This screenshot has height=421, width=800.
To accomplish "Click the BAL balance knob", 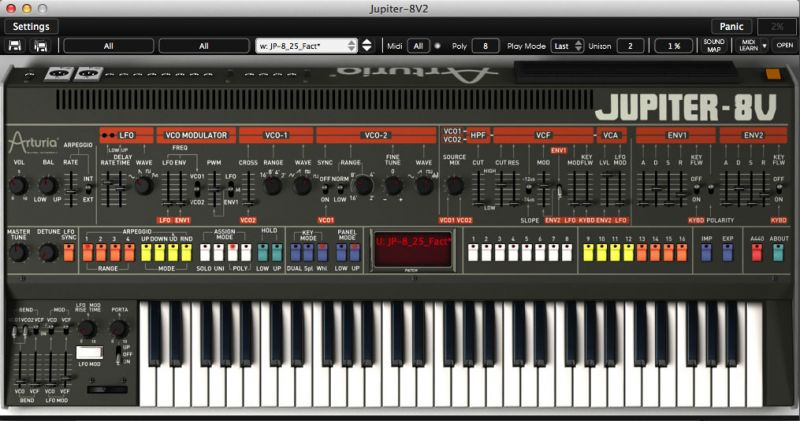I will pos(48,185).
